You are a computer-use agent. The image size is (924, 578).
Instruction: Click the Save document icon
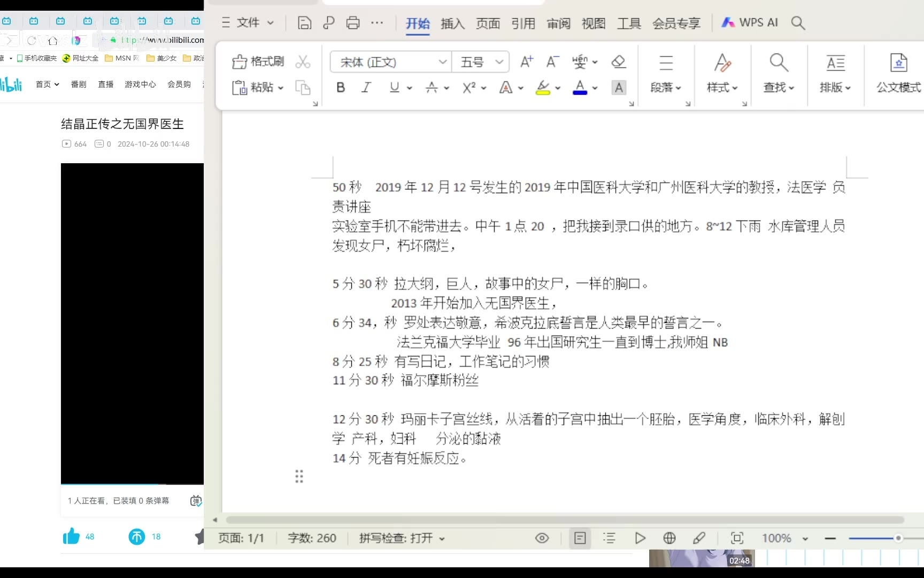point(304,23)
